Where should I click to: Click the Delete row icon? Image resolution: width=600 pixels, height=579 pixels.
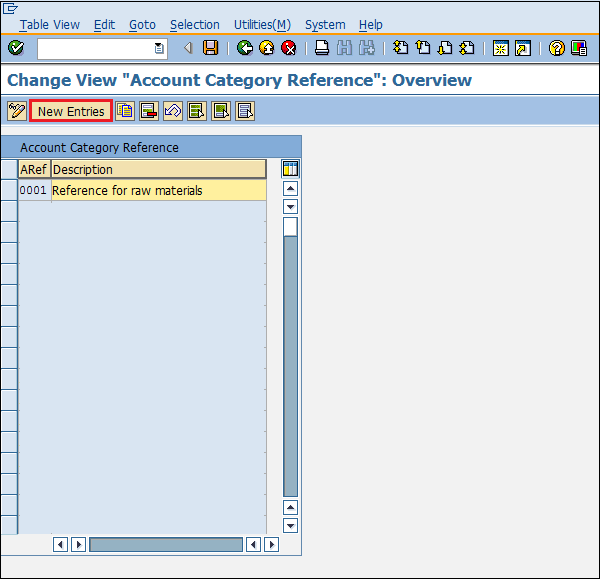149,111
